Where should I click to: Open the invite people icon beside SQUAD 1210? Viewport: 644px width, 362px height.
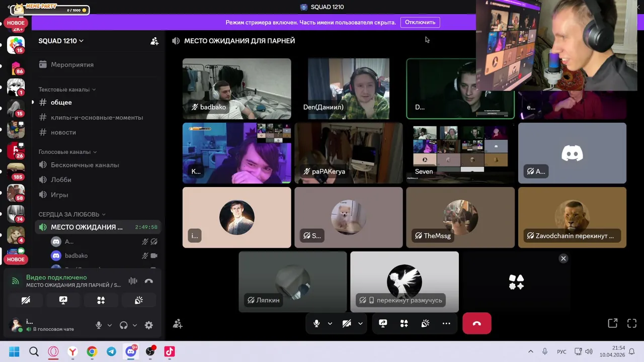click(154, 41)
